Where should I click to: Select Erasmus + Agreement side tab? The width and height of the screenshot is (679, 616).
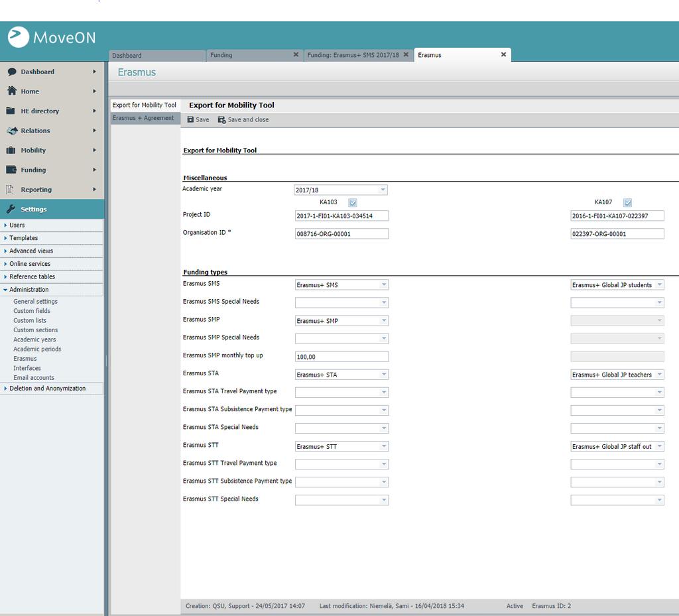point(145,118)
